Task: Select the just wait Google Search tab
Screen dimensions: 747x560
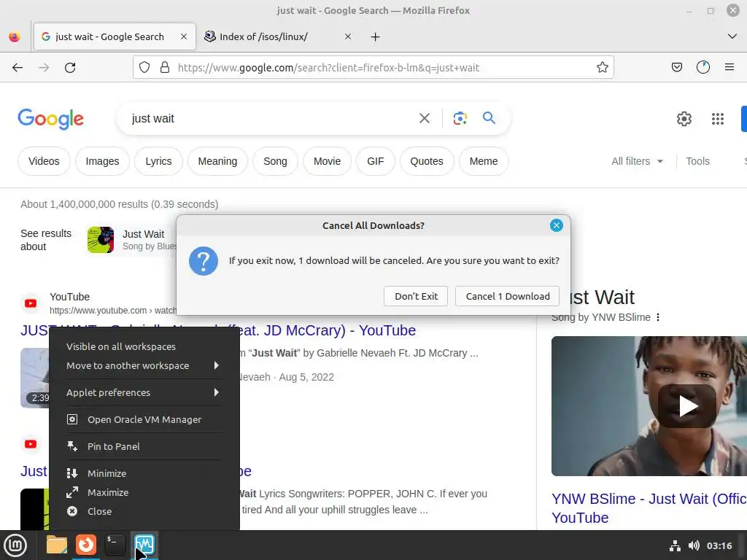Action: (x=115, y=36)
